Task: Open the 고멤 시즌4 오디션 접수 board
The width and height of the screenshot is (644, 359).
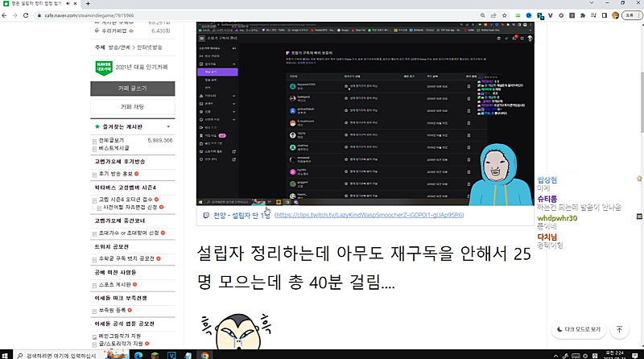Action: (126, 199)
